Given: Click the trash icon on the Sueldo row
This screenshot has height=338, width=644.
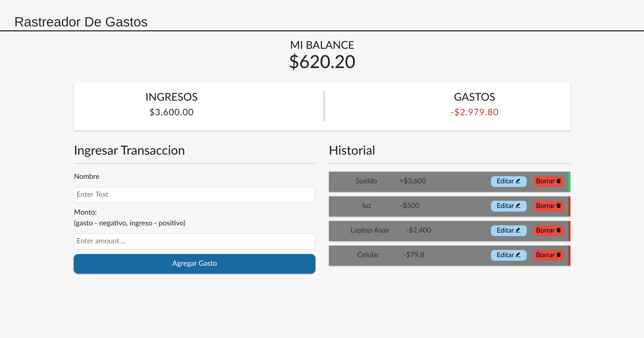Looking at the screenshot, I should (559, 181).
